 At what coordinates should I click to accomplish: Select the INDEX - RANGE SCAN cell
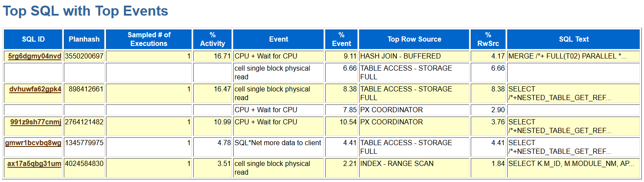[397, 163]
